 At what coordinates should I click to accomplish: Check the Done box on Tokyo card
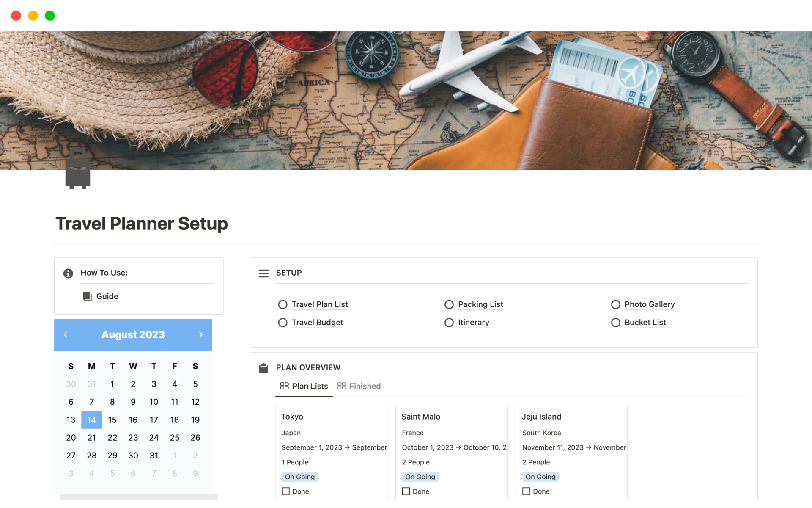click(x=286, y=491)
